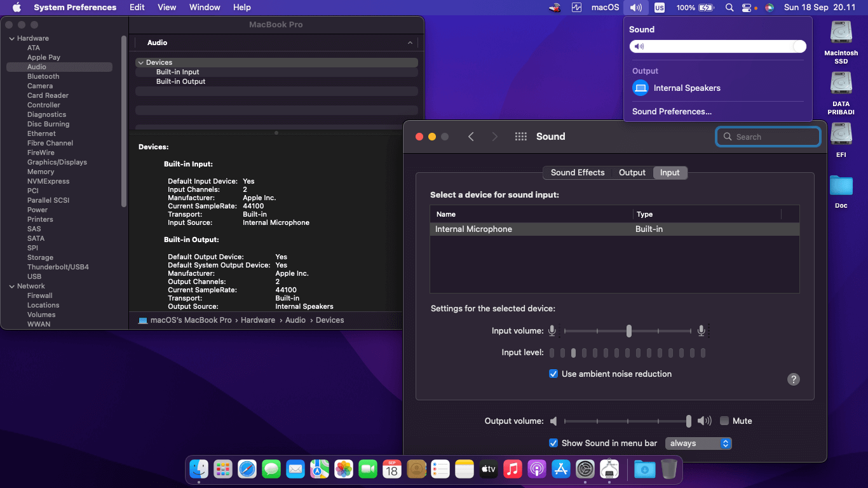
Task: Open Downloads folder in the Dock
Action: click(x=644, y=470)
